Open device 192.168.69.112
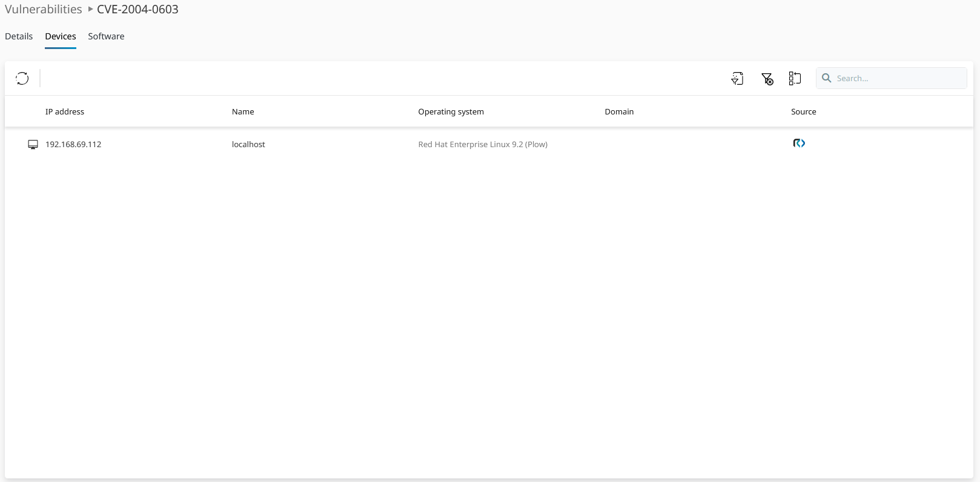The width and height of the screenshot is (980, 482). 73,145
